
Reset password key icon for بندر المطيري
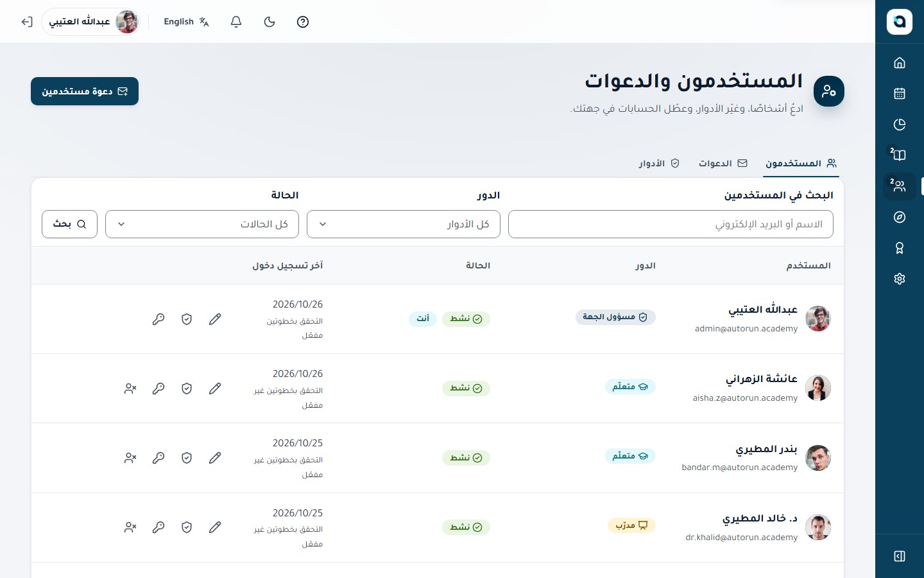[158, 458]
